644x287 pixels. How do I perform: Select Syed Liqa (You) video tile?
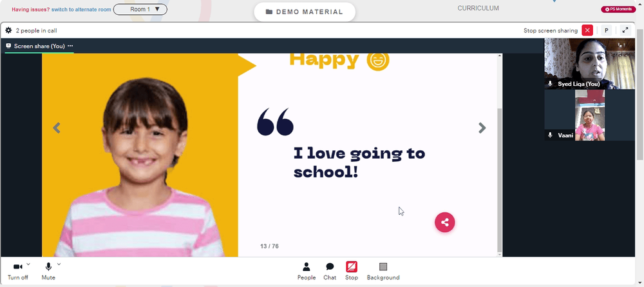(589, 64)
